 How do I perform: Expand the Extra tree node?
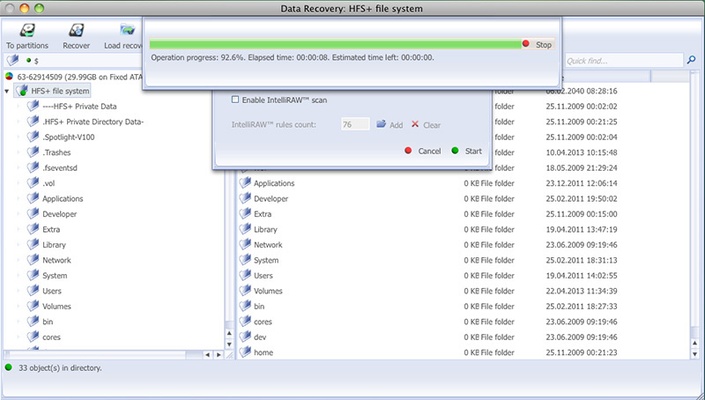pyautogui.click(x=18, y=229)
